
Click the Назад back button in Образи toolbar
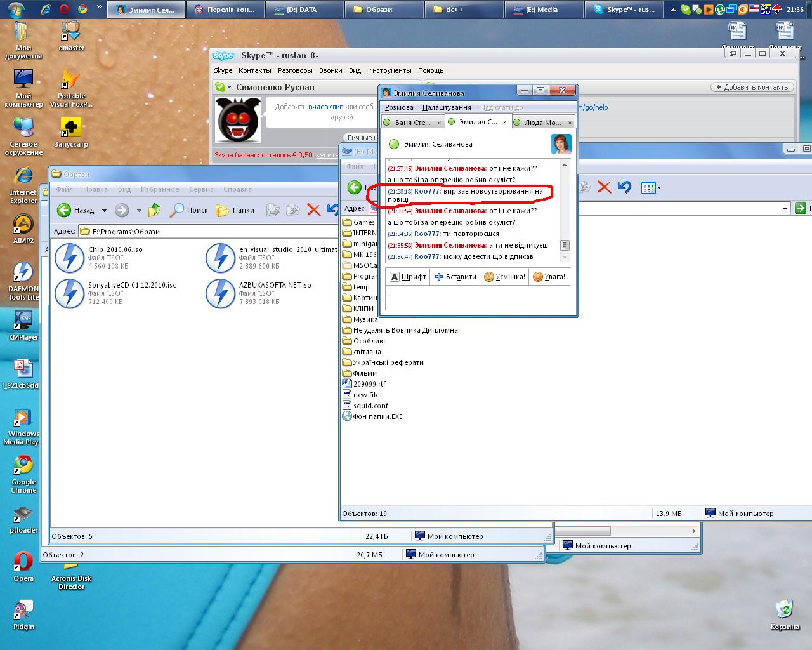(x=76, y=210)
